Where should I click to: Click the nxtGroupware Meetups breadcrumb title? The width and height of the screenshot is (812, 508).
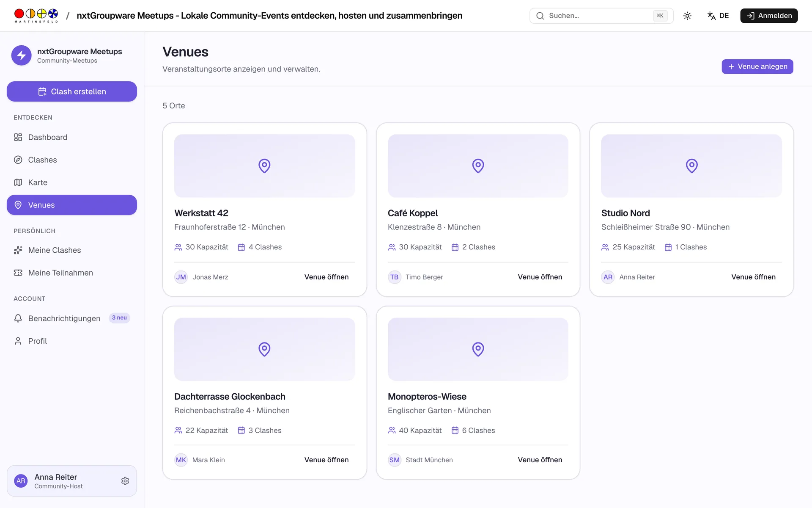point(269,16)
